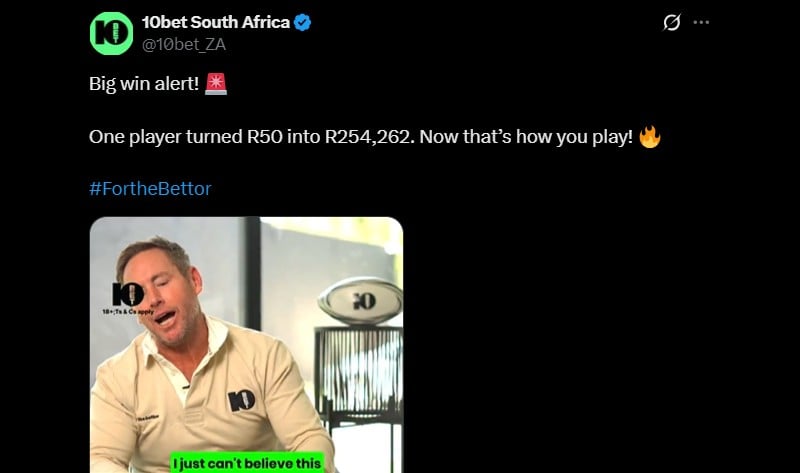
Task: Click the Grok explain post icon
Action: (672, 23)
